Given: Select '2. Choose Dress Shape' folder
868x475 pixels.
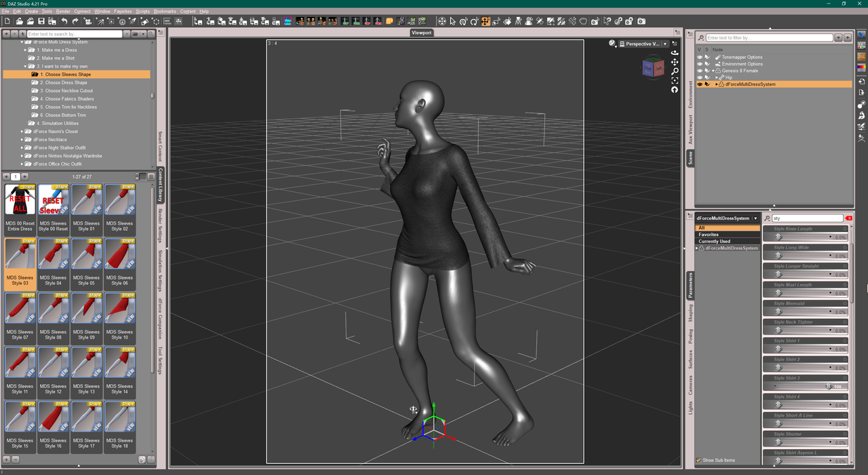Looking at the screenshot, I should [64, 82].
